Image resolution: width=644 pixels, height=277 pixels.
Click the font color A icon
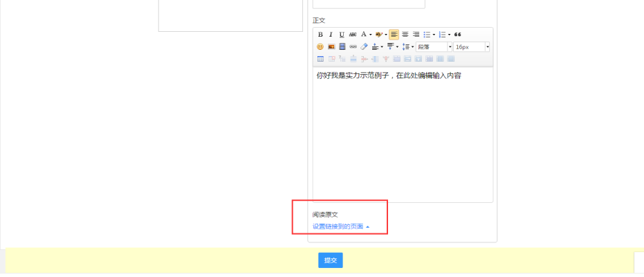coord(363,34)
